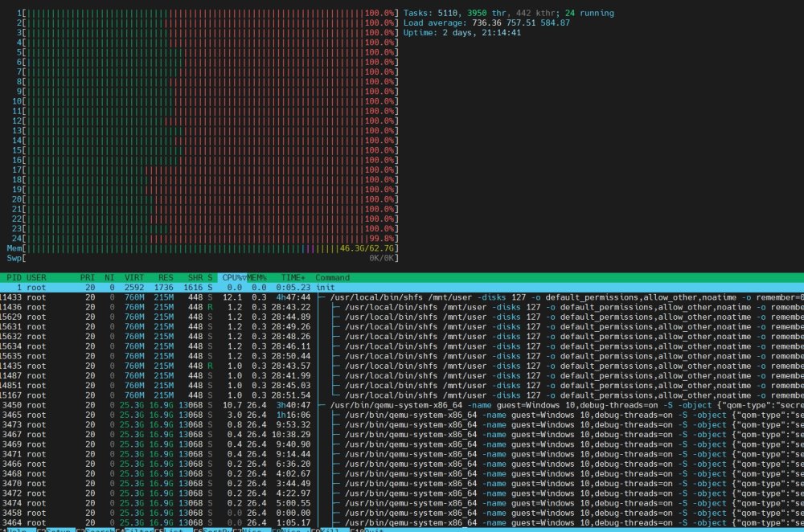Select the qemu thread row PID 3472

(x=402, y=493)
